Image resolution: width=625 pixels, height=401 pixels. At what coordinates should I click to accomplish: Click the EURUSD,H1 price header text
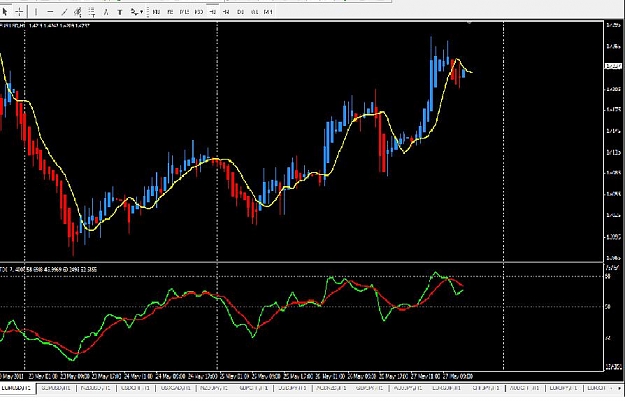pos(45,26)
